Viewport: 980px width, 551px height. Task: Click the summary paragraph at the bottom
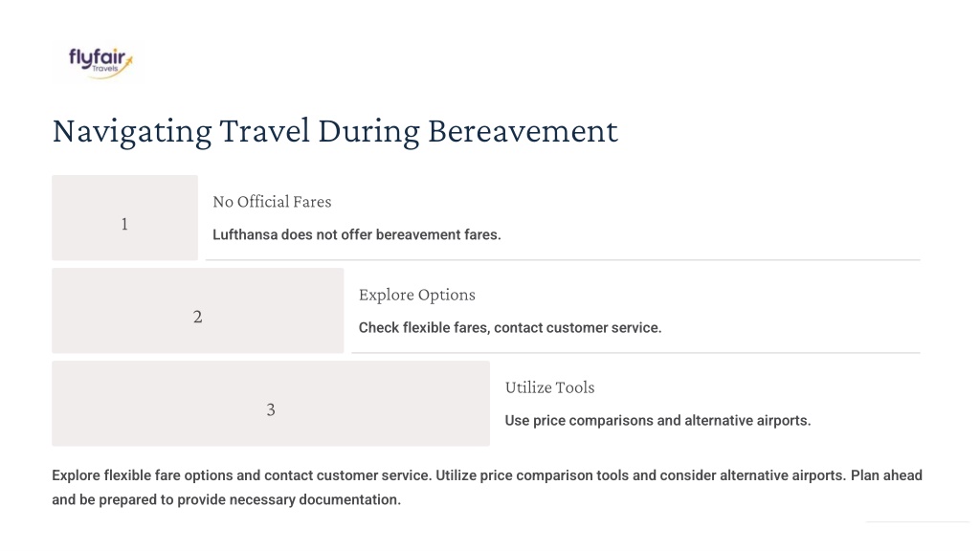(x=487, y=487)
